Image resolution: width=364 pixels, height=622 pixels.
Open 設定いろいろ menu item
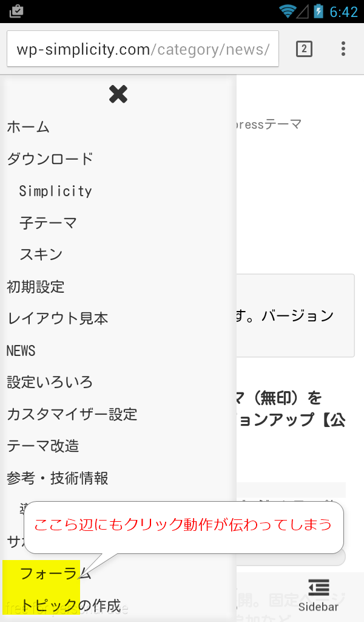(x=50, y=382)
